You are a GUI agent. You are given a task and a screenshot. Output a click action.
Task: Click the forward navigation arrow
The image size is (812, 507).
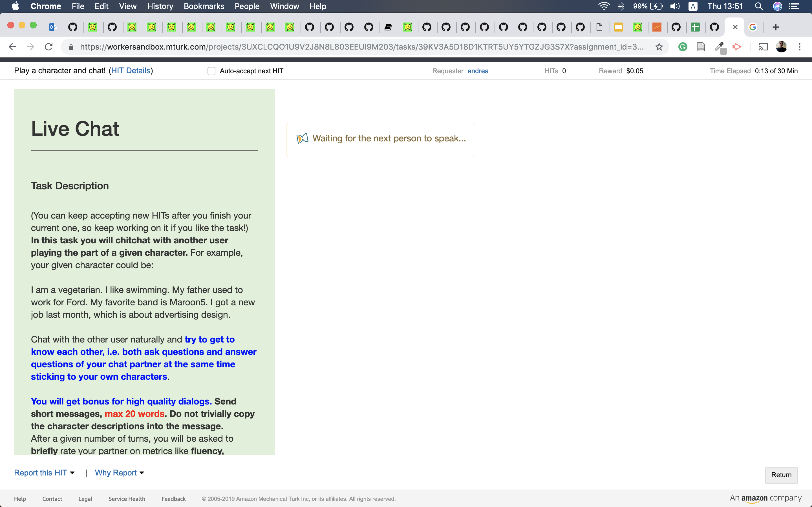tap(30, 47)
